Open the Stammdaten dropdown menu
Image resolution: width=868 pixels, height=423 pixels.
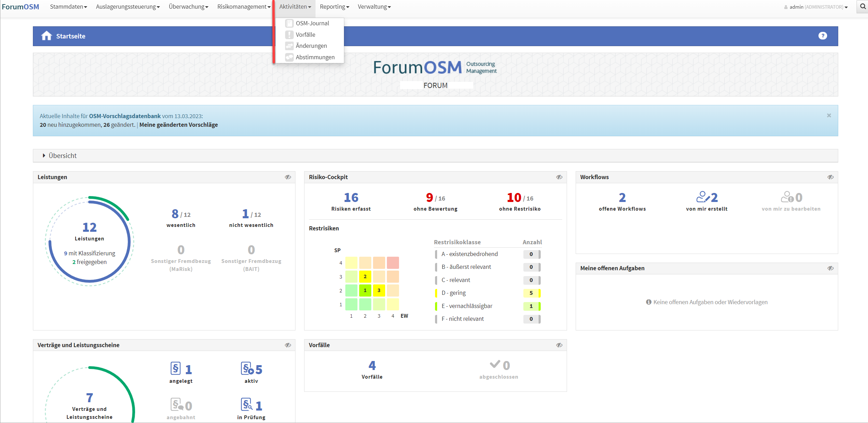68,7
